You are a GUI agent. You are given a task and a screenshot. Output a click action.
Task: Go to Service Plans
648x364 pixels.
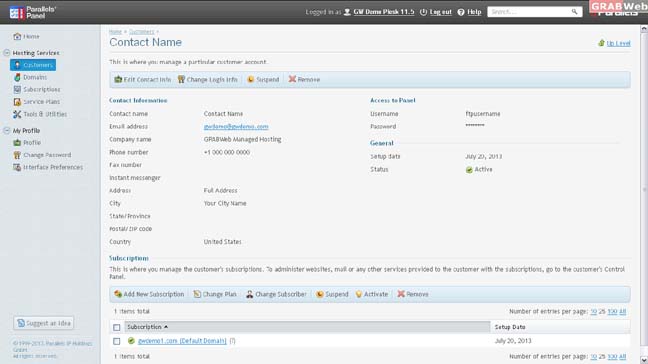tap(41, 102)
